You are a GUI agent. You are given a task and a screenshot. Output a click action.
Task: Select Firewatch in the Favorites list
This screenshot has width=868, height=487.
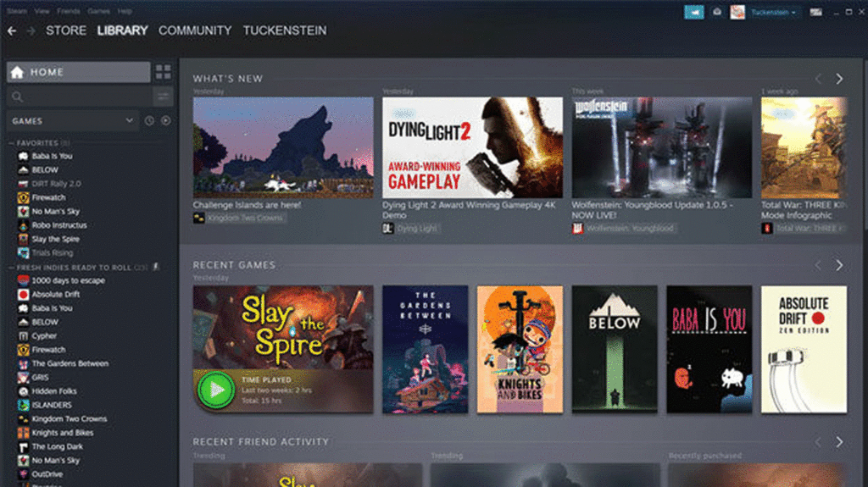pos(48,197)
